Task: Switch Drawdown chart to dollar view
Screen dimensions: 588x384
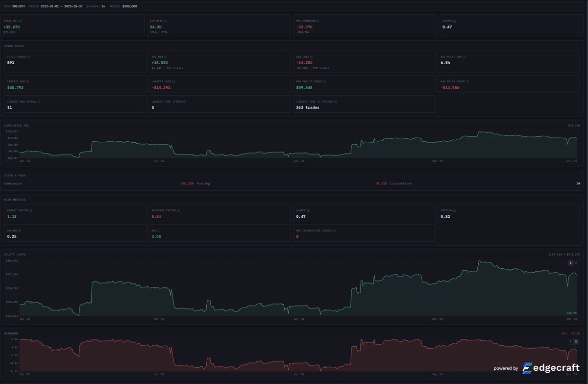Action: click(x=570, y=341)
